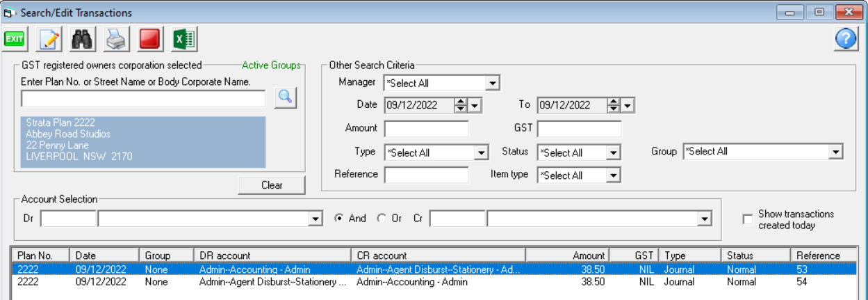
Task: Select the Or radio button
Action: [x=381, y=219]
